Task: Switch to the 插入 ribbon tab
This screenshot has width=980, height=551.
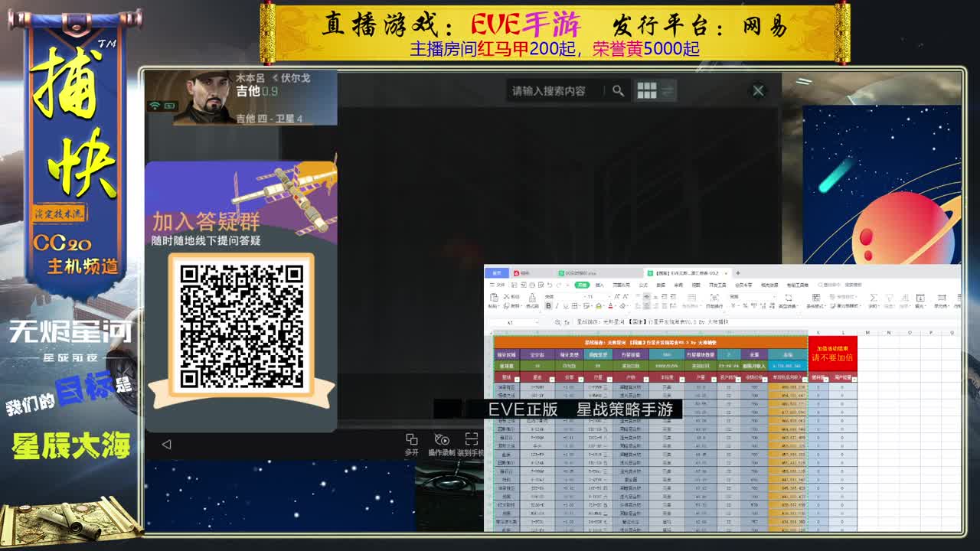Action: [599, 285]
